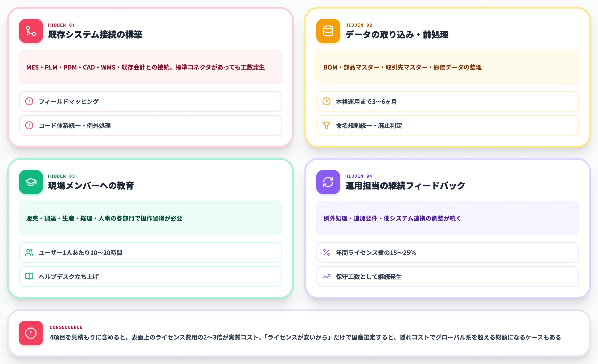Image resolution: width=598 pixels, height=364 pixels.
Task: Click the HIDDEN 01 label
Action: pyautogui.click(x=61, y=25)
